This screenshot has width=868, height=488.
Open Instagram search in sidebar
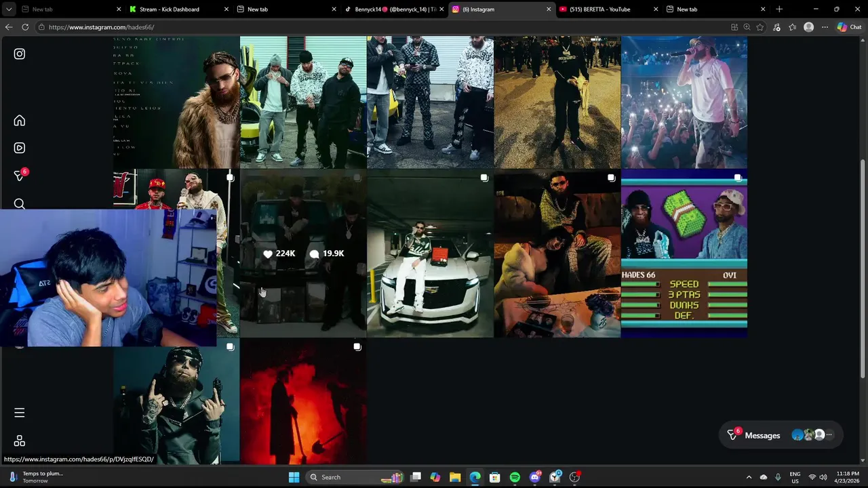[20, 203]
